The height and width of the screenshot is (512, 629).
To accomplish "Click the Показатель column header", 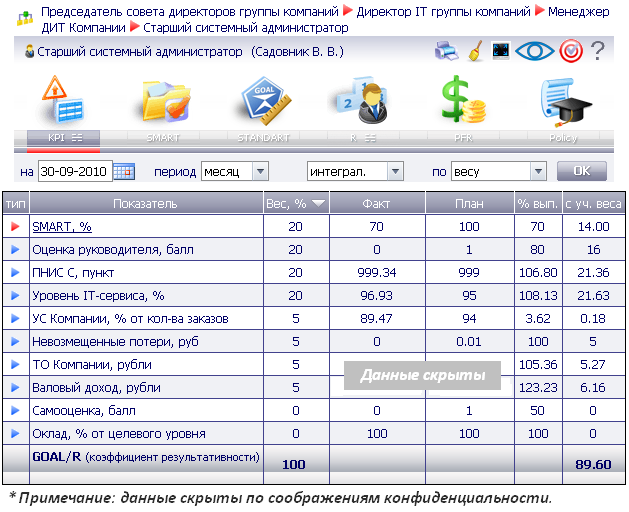I will [146, 204].
